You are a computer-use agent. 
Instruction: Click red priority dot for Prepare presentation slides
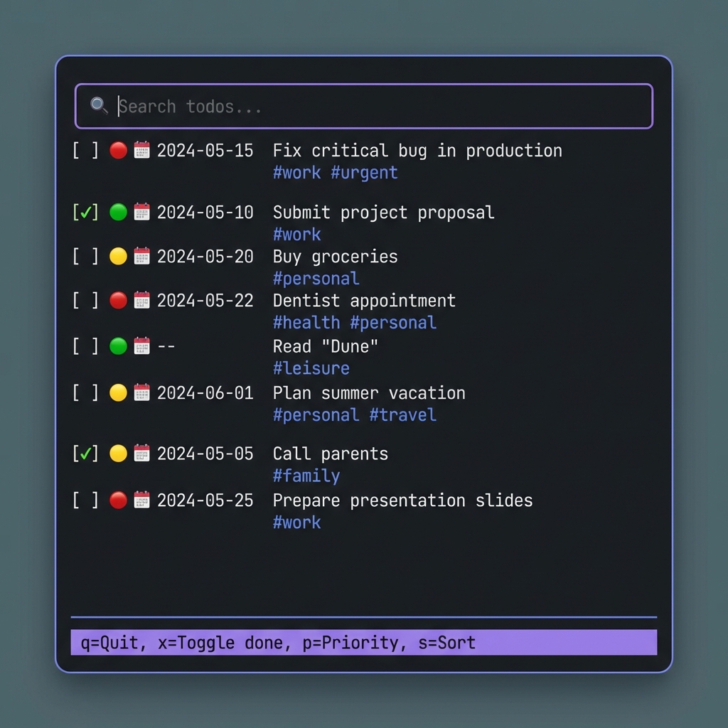click(119, 500)
